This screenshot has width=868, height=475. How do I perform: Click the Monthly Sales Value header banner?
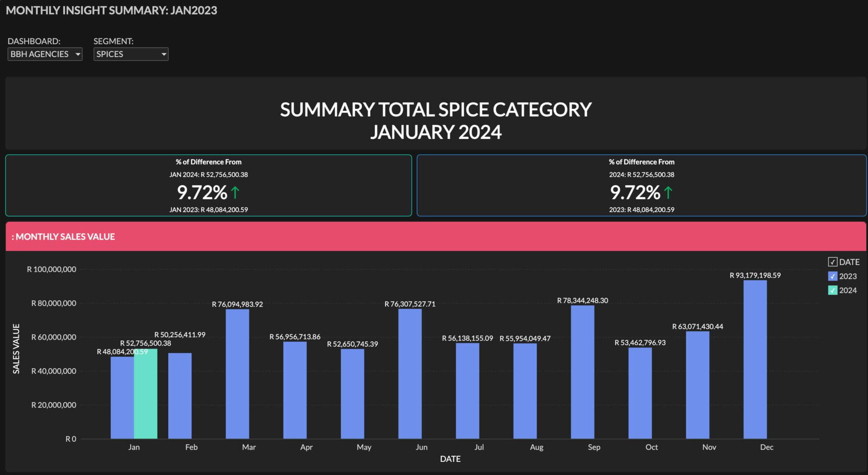click(x=436, y=236)
